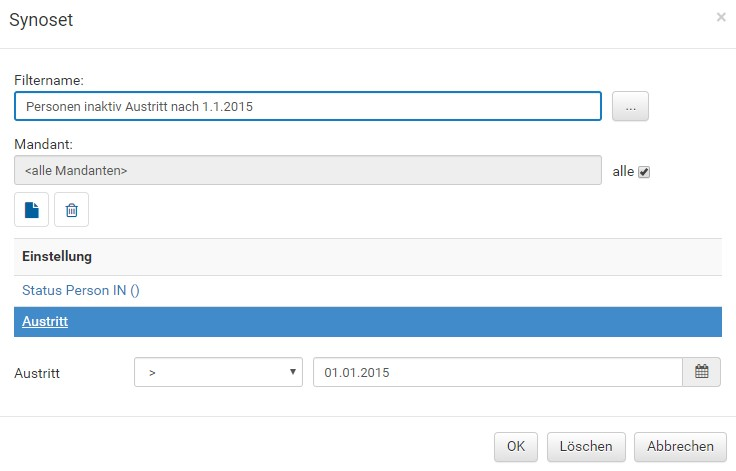
Task: Click the Austritt date input 01.01.2015
Action: tap(497, 372)
